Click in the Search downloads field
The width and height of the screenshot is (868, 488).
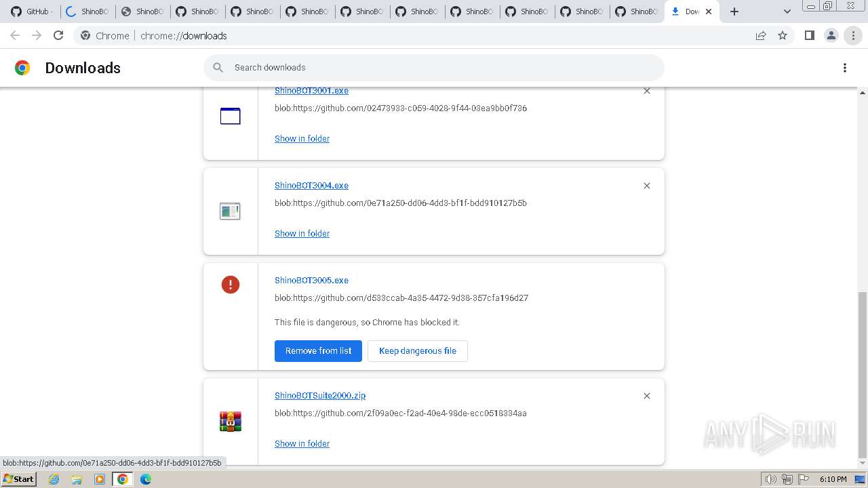pos(434,68)
